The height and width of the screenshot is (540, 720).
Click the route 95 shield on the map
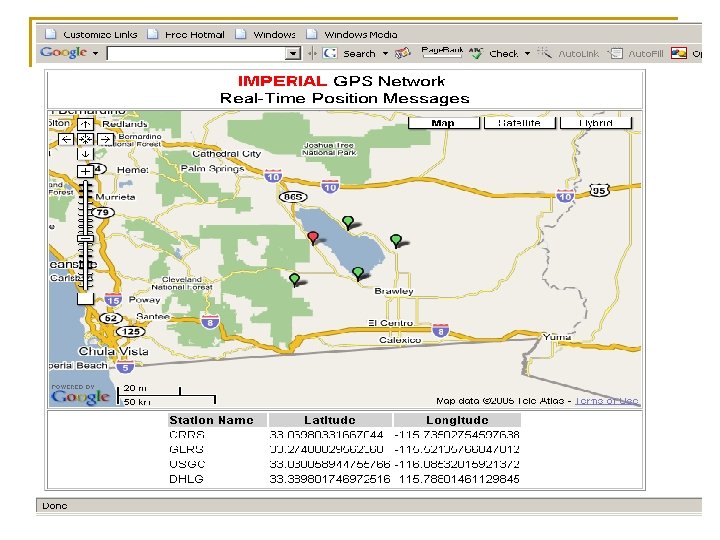(598, 190)
